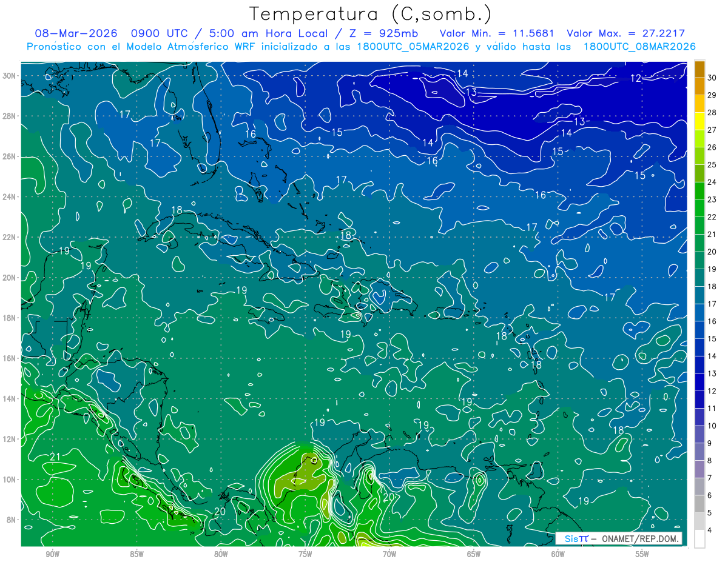Image resolution: width=728 pixels, height=562 pixels.
Task: Click the '8N' latitude axis label
Action: click(x=12, y=520)
